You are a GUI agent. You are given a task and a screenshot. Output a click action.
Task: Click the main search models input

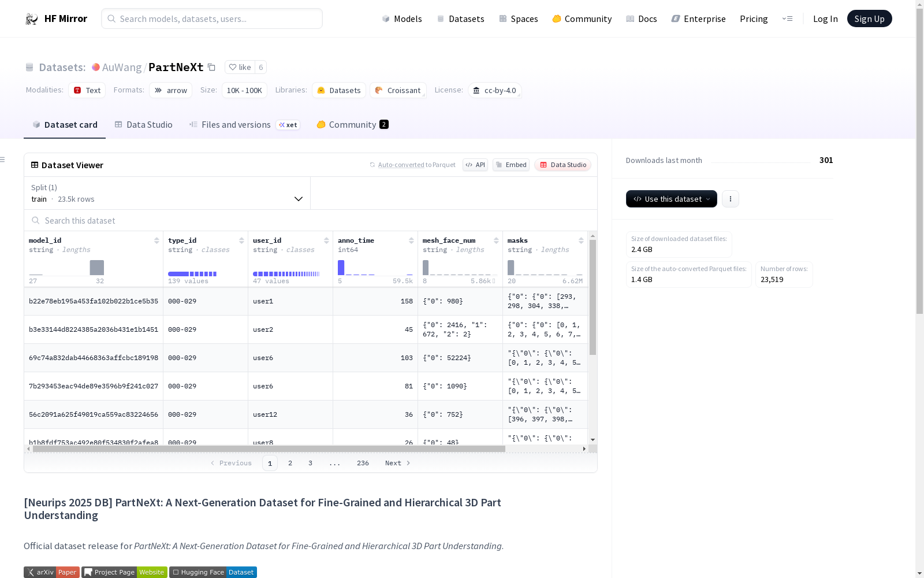[x=212, y=18]
